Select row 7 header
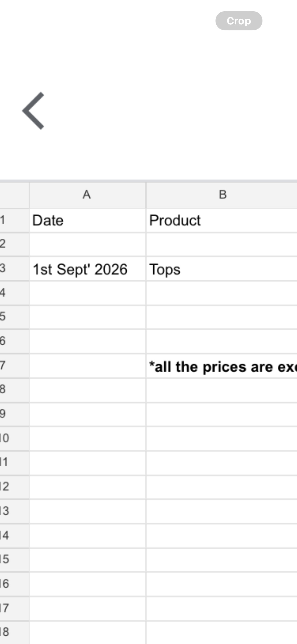Viewport: 297px width, 644px height. point(14,366)
